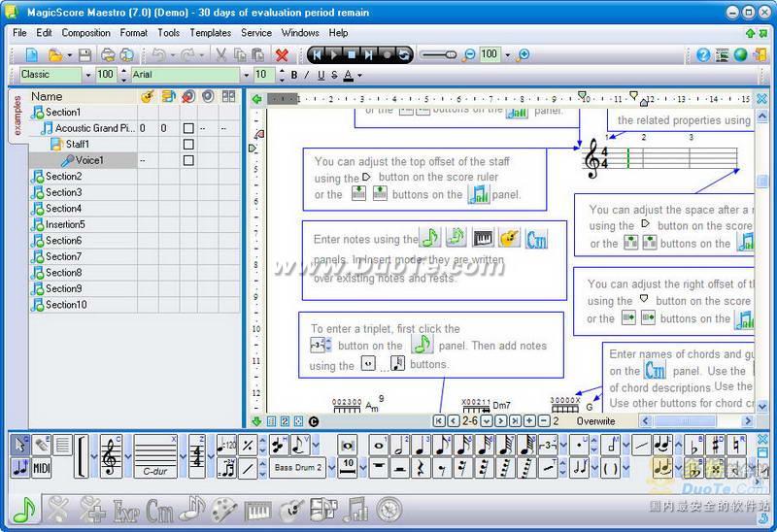Open the Service menu
The image size is (777, 532).
256,33
